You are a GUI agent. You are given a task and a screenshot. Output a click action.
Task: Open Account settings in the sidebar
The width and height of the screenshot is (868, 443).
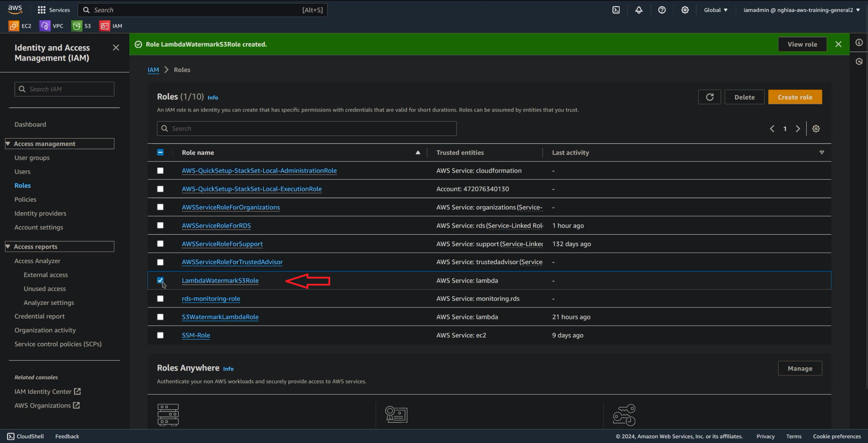[39, 228]
